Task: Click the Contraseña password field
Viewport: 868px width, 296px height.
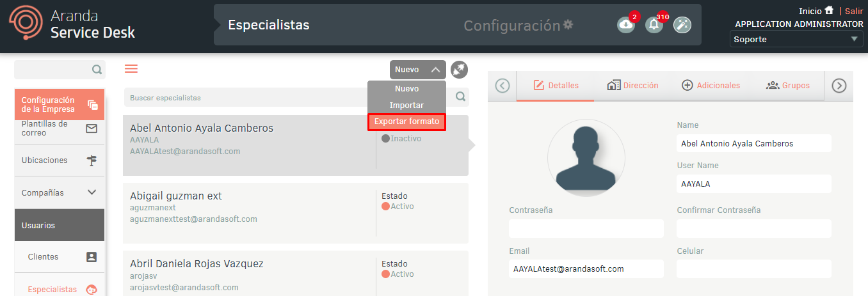Action: click(x=586, y=228)
